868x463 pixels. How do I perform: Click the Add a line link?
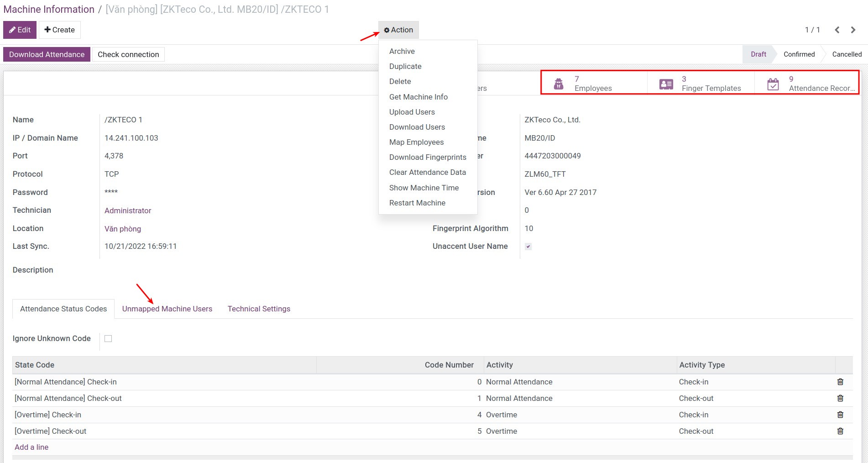(31, 447)
